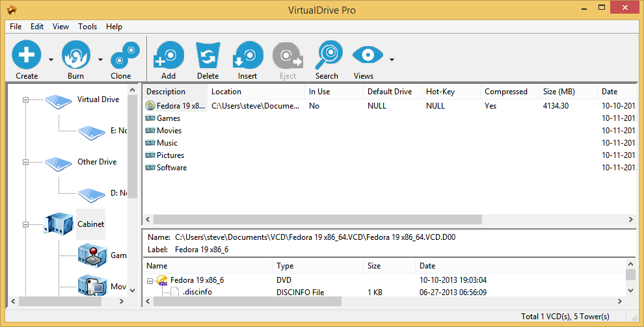Select the .discinfo file icon
644x327 pixels.
(175, 292)
